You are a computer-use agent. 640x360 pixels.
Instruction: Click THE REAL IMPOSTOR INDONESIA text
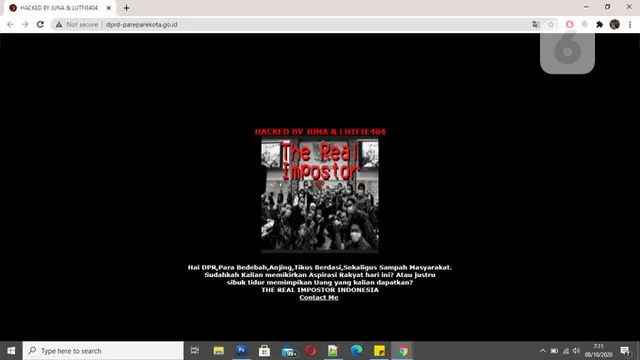pyautogui.click(x=320, y=290)
